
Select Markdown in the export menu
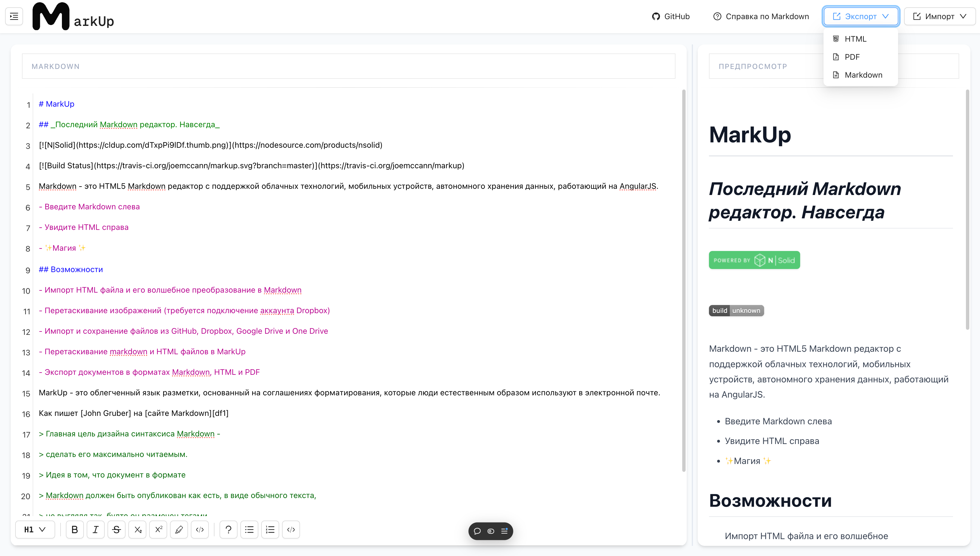coord(863,75)
